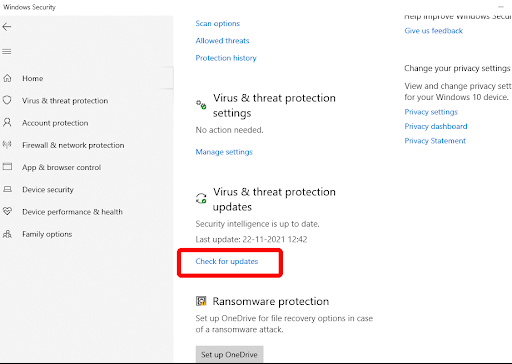512x364 pixels.
Task: Open the Scan options link
Action: pyautogui.click(x=217, y=23)
